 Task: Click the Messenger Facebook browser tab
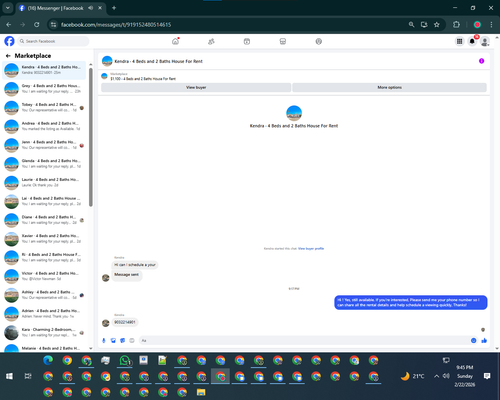point(61,8)
